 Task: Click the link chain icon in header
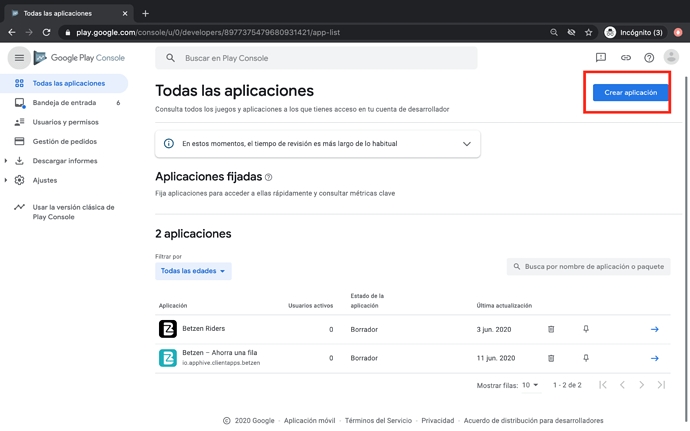click(626, 58)
